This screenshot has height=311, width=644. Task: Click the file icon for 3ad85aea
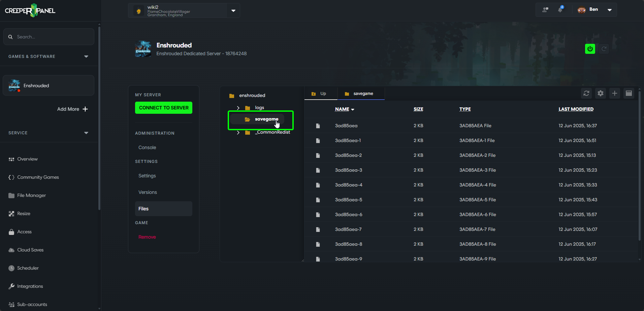[x=318, y=126]
